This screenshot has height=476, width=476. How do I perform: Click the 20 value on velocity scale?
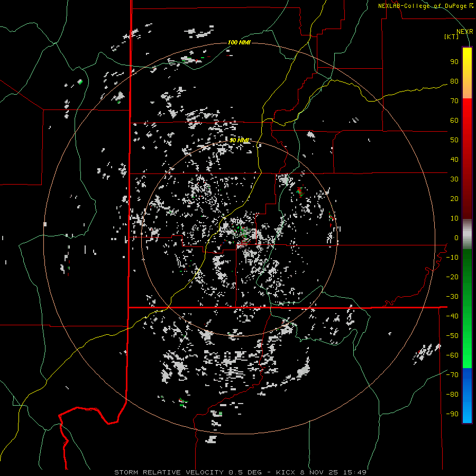tap(454, 199)
